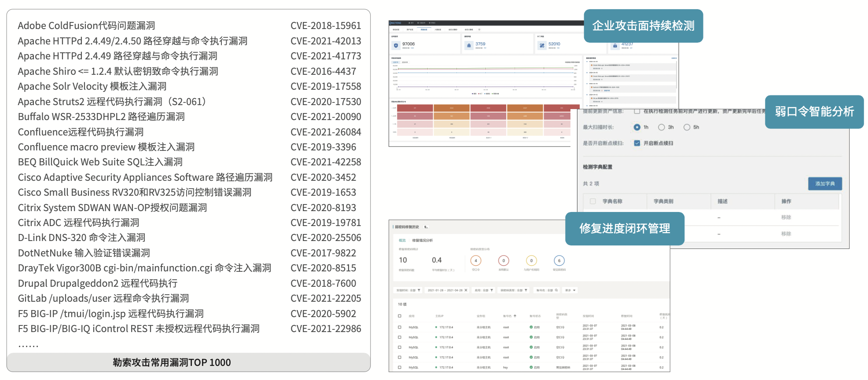Select the 5h max scan duration
This screenshot has height=380, width=868.
(687, 127)
